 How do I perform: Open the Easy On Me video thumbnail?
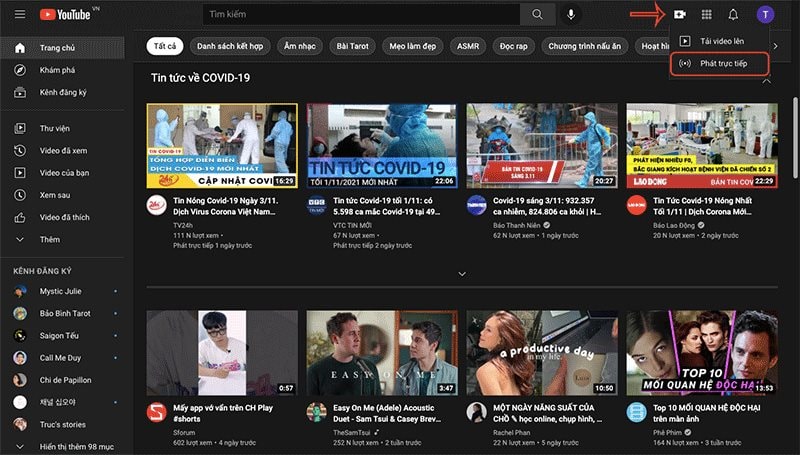(x=381, y=352)
